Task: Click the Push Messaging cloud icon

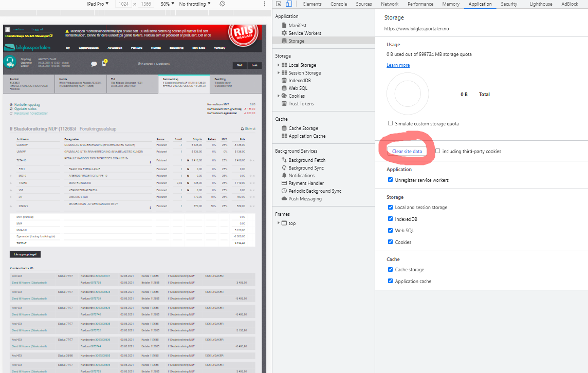Action: pos(284,198)
